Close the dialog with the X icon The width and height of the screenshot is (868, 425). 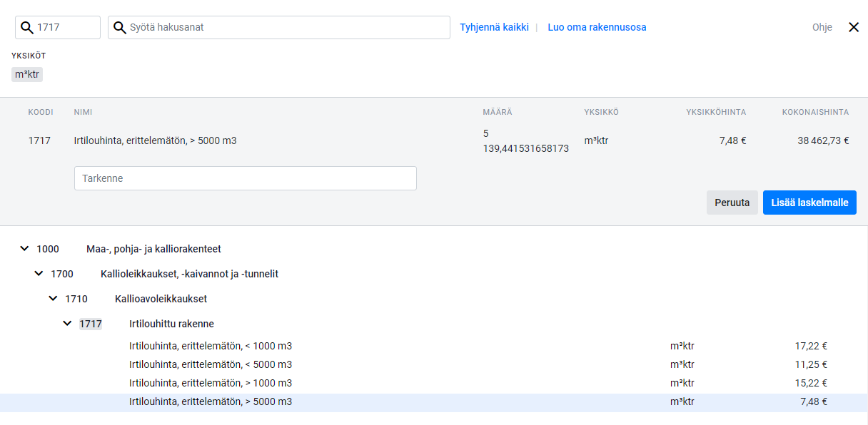coord(854,27)
